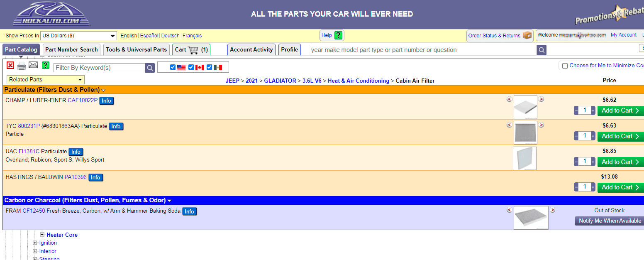Increase quantity for the $6.62 CHAMP filter

click(x=593, y=110)
